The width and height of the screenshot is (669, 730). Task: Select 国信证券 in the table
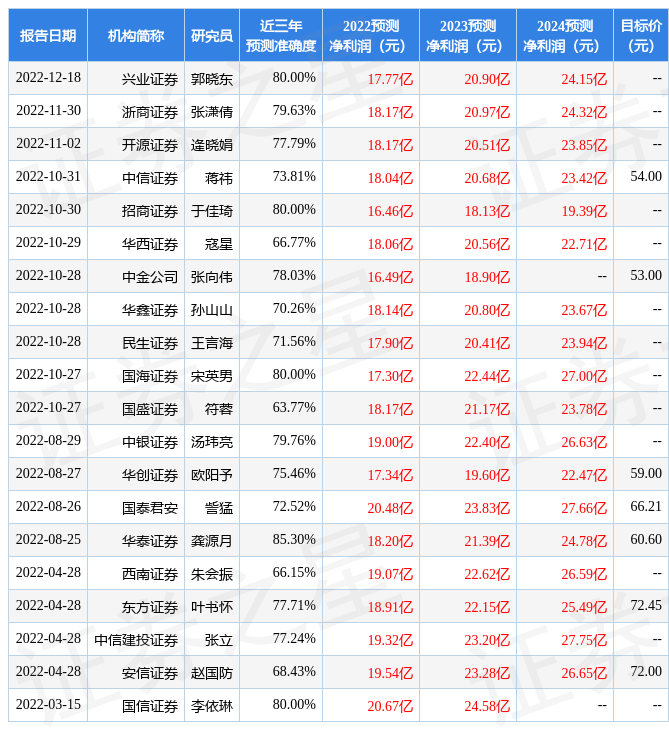150,706
